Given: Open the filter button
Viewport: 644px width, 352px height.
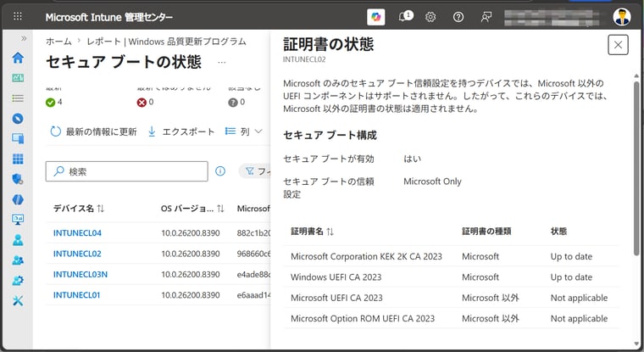Looking at the screenshot, I should tap(255, 171).
